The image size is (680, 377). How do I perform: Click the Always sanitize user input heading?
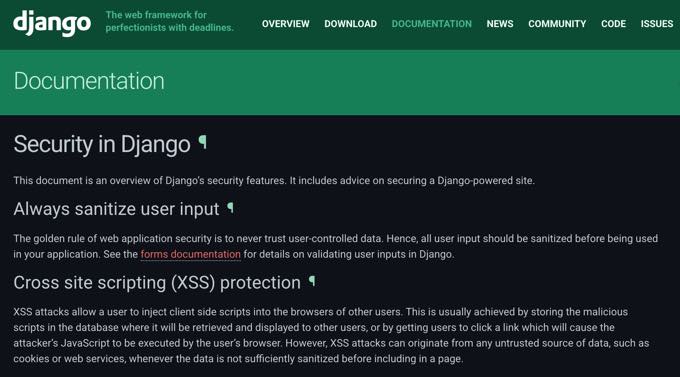116,209
